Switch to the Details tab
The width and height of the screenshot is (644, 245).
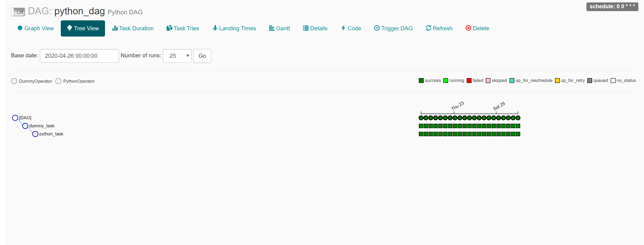[315, 28]
